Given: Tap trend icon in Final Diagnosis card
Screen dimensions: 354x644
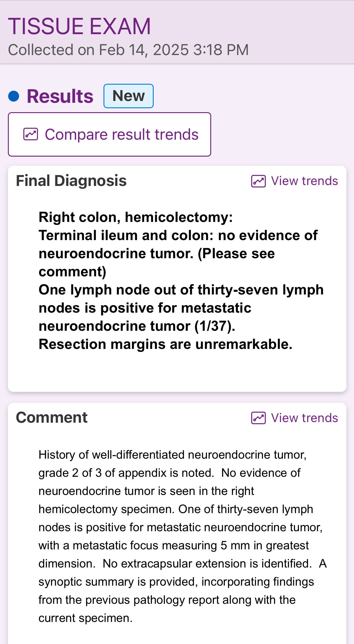Looking at the screenshot, I should pyautogui.click(x=258, y=181).
